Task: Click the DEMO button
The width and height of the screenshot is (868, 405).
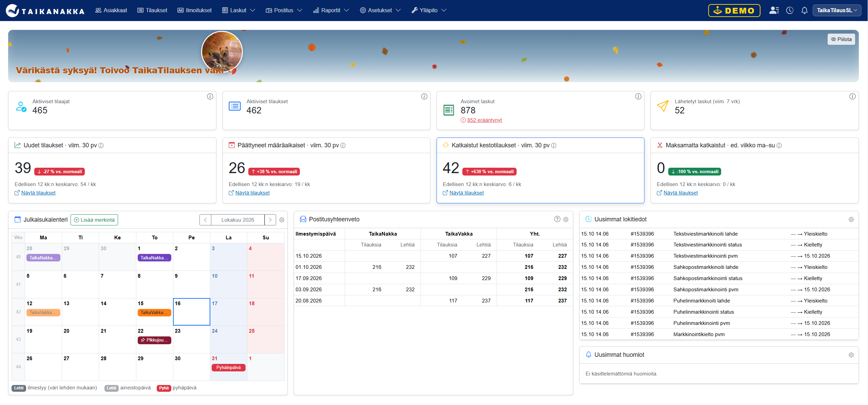Action: point(734,11)
